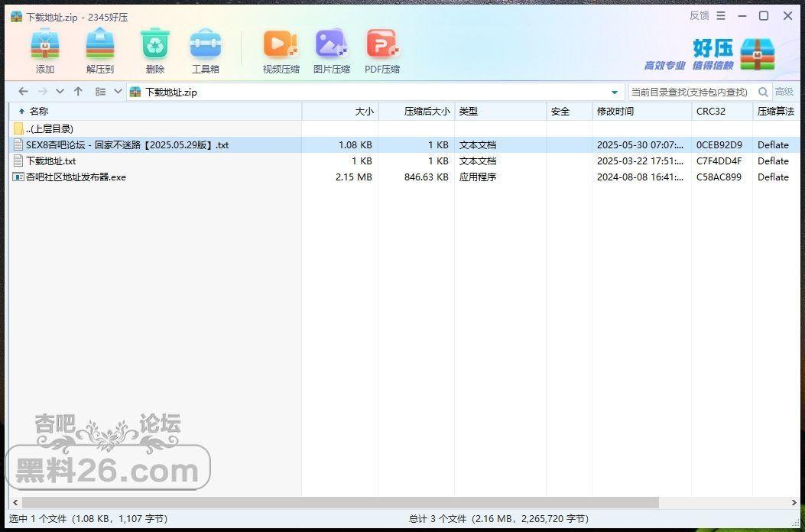Sort by 类型 column header
805x532 pixels.
click(x=501, y=112)
